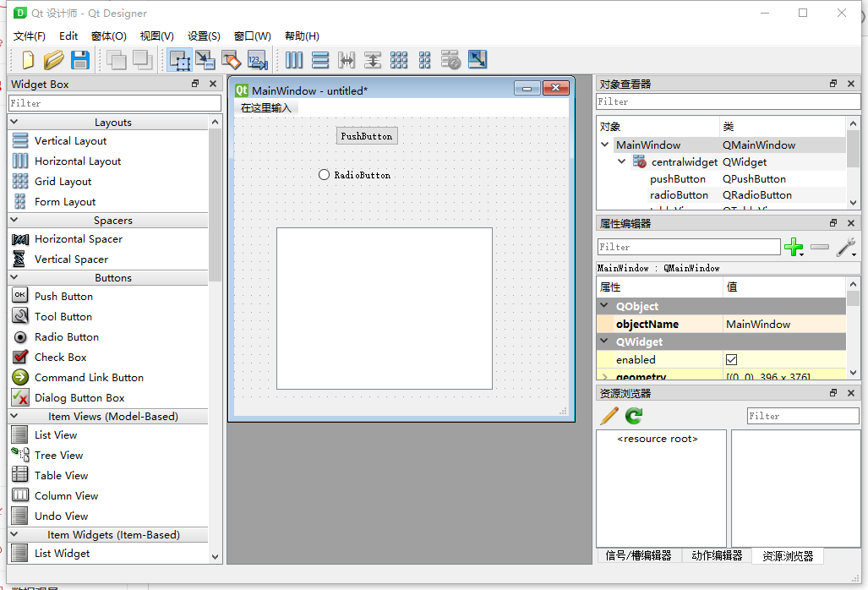Switch to 信号/槽编辑器 tab

click(x=638, y=555)
